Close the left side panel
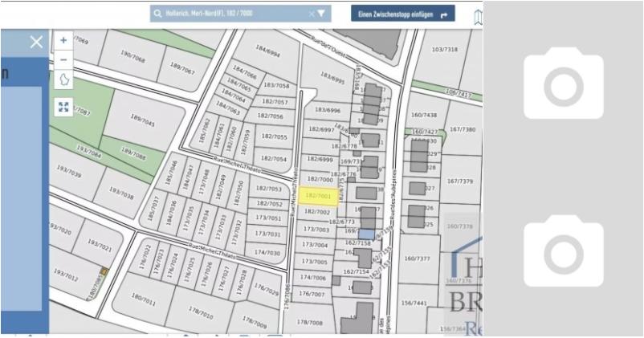644x338 pixels. point(36,42)
